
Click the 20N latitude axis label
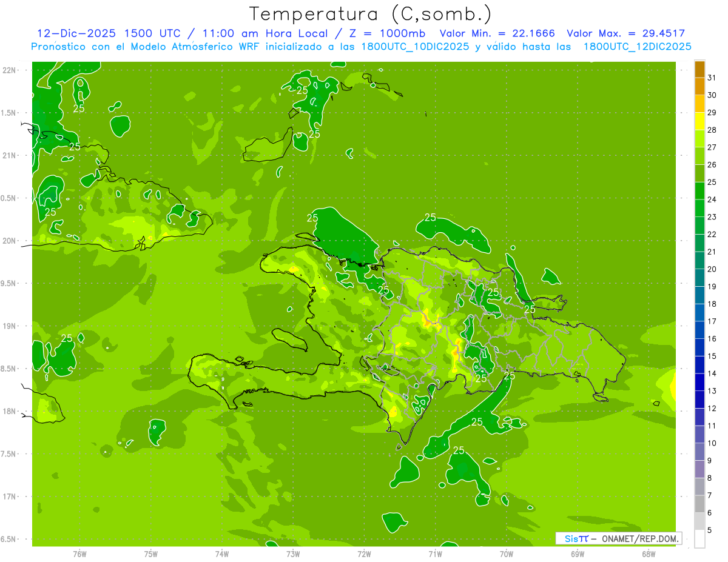tap(9, 241)
